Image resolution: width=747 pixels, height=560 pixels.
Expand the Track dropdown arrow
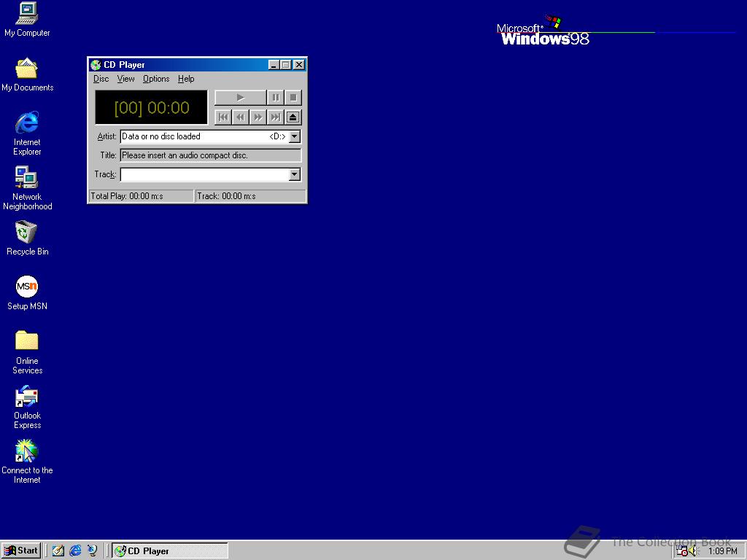(x=295, y=175)
